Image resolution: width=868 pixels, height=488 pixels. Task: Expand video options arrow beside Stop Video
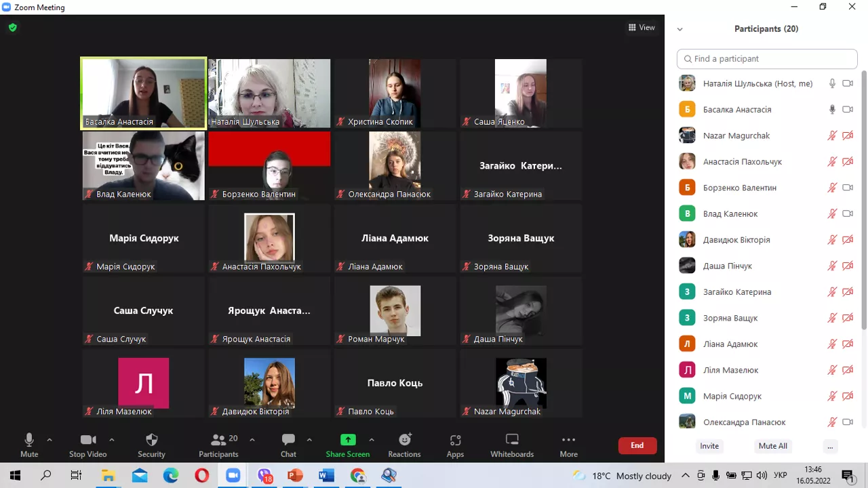click(x=112, y=440)
